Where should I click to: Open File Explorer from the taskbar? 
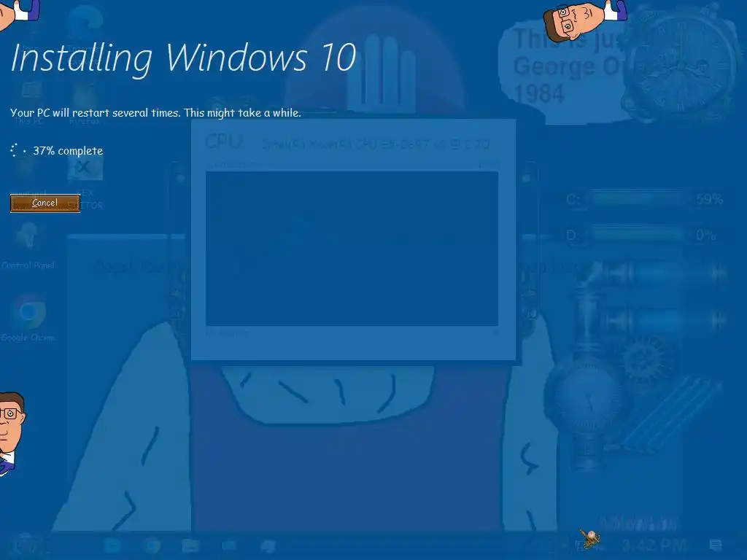click(190, 545)
